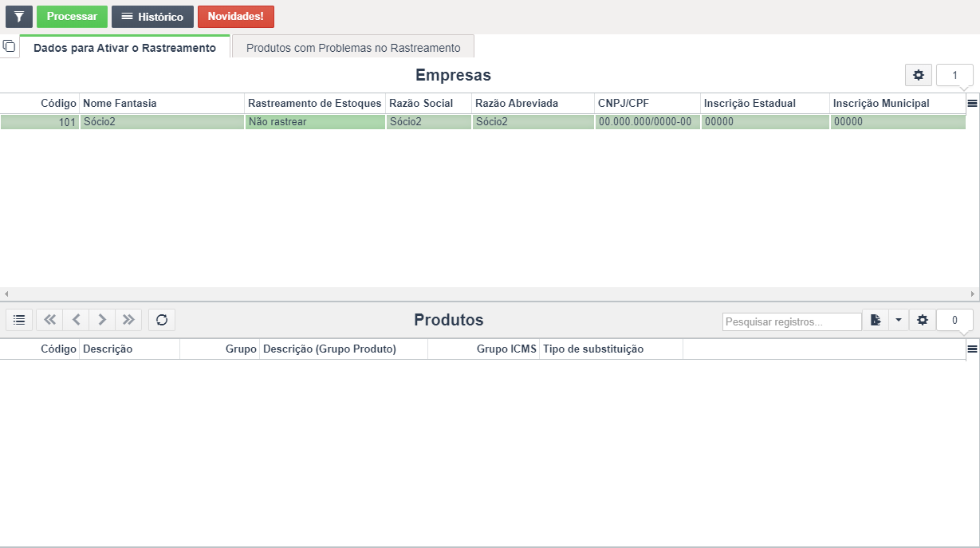The image size is (980, 548).
Task: Open the filter funnel icon
Action: [x=19, y=17]
